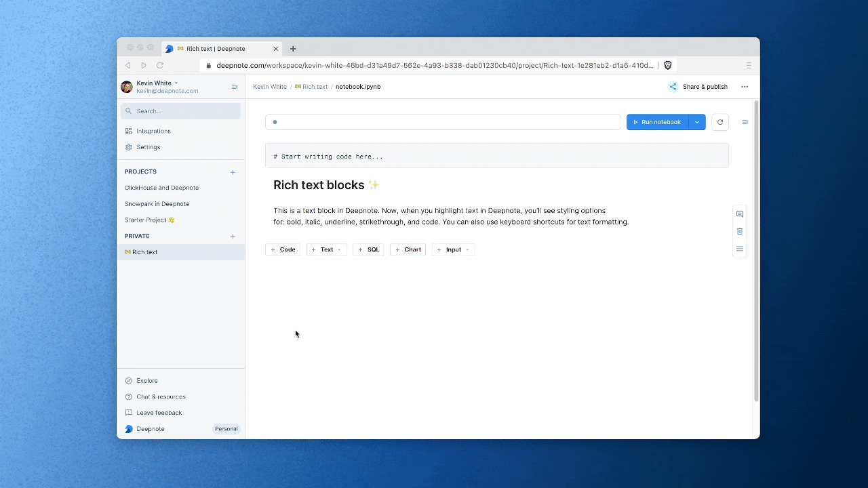
Task: Click notebook.ipynb breadcrumb
Action: click(x=358, y=87)
